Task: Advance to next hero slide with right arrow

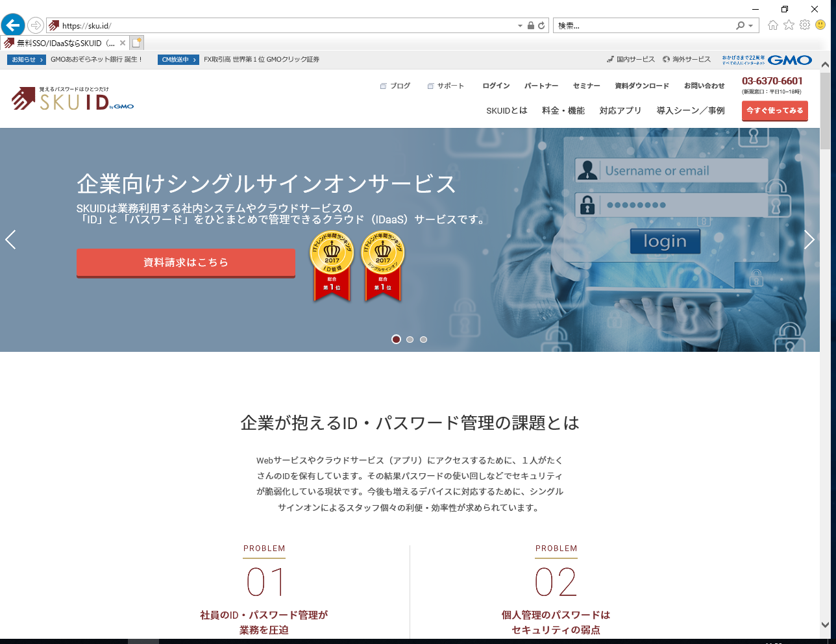Action: pyautogui.click(x=809, y=240)
